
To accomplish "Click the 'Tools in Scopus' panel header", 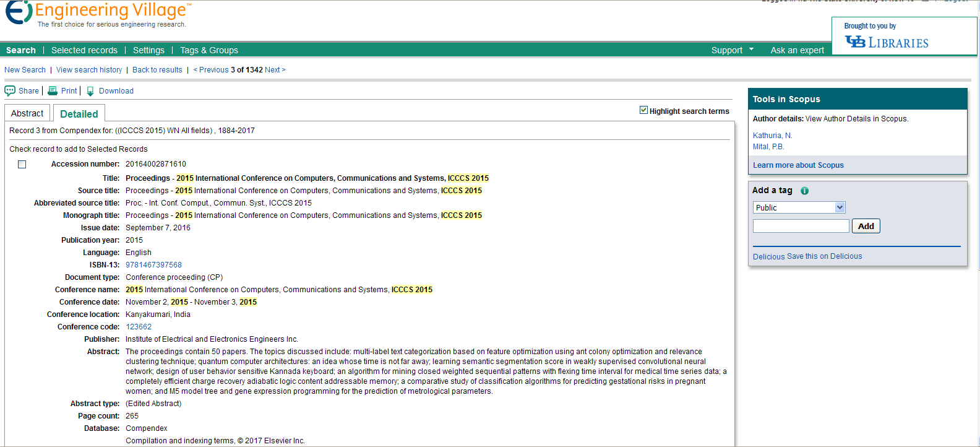I will click(858, 99).
